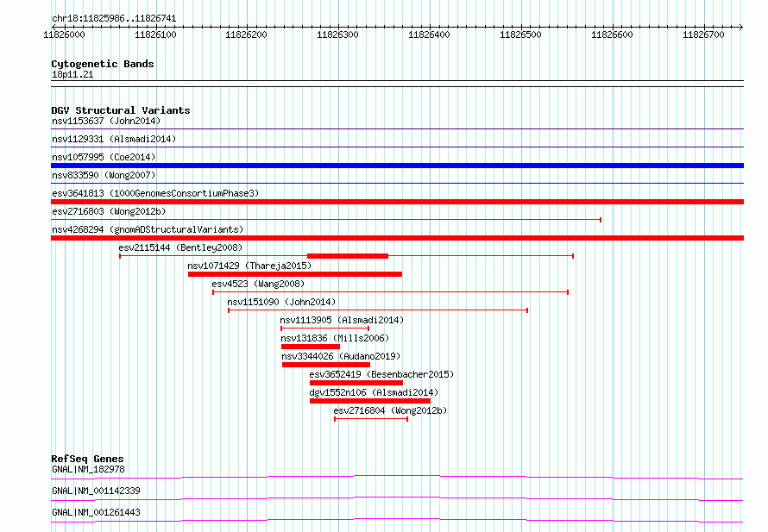This screenshot has width=768, height=532.
Task: Open variant esv2115144 (Bentley2008)
Action: click(x=180, y=247)
